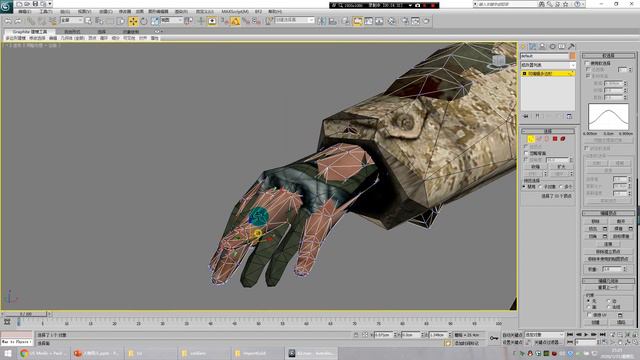
Task: Toggle the Graphite ribbon toolbar icon
Action: 358,21
